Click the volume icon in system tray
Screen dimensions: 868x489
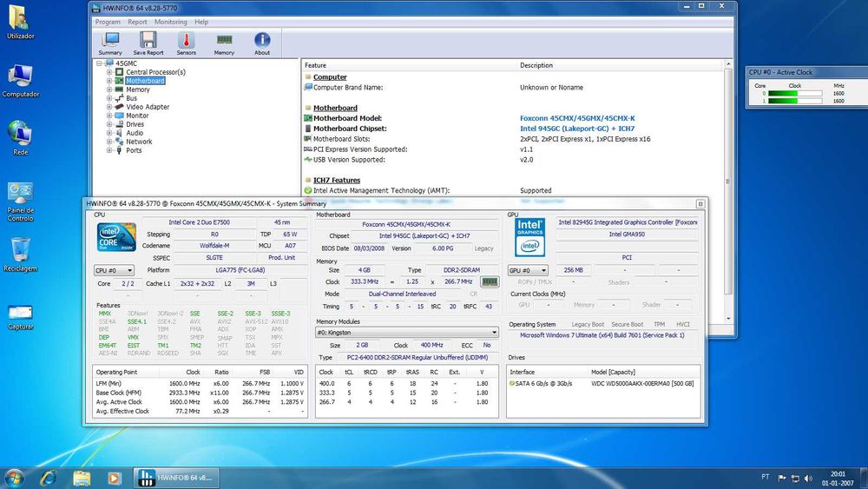pyautogui.click(x=810, y=478)
